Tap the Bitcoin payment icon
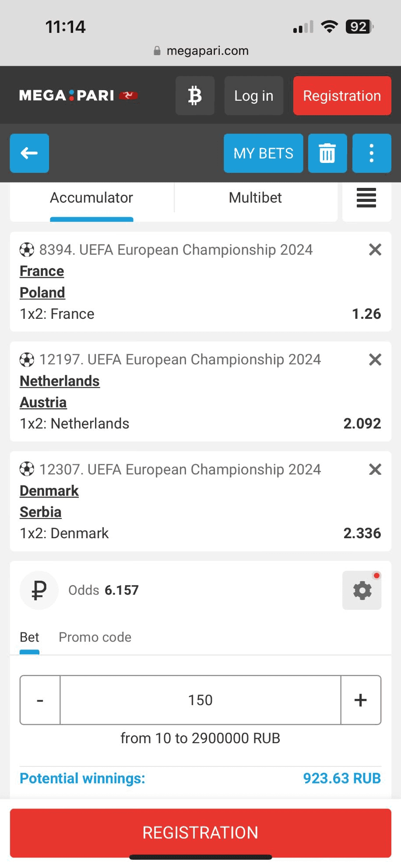 coord(195,95)
